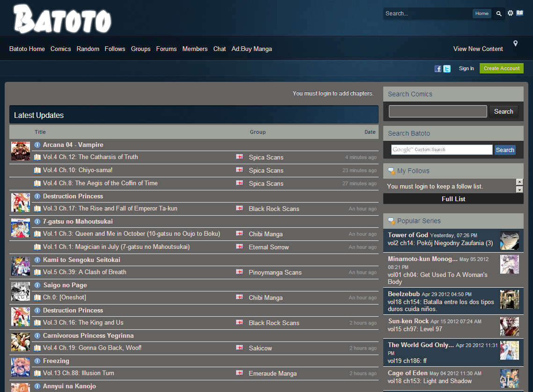Image resolution: width=533 pixels, height=392 pixels.
Task: Click the Popular Series panel icon
Action: click(391, 221)
